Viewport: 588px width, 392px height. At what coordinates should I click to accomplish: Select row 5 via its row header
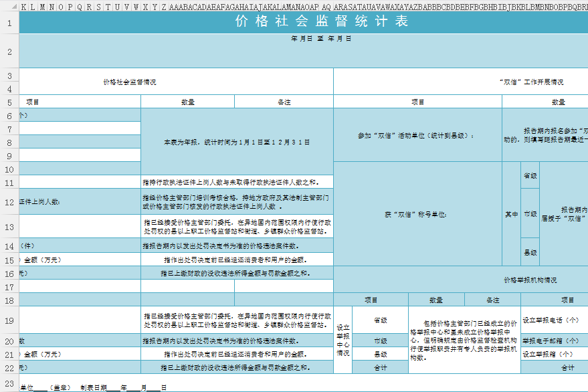[9, 102]
